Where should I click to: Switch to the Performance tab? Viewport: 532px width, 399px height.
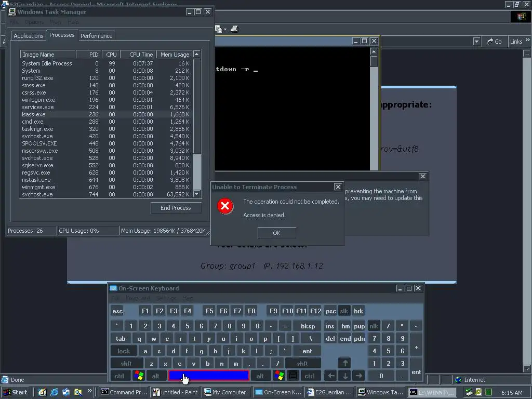coord(96,36)
